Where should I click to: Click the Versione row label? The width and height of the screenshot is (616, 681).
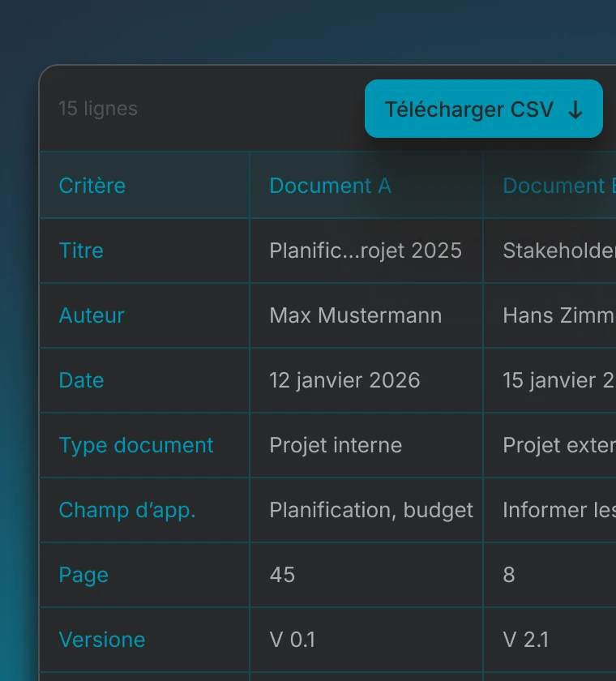tap(102, 640)
